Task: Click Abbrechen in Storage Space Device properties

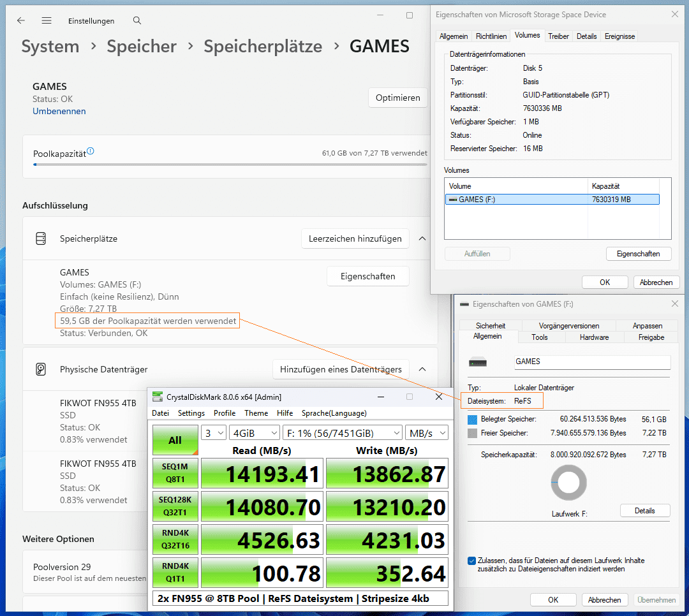Action: point(656,282)
